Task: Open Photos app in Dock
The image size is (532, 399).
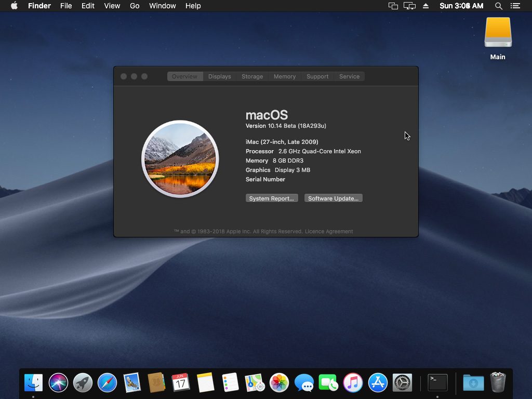Action: 279,382
